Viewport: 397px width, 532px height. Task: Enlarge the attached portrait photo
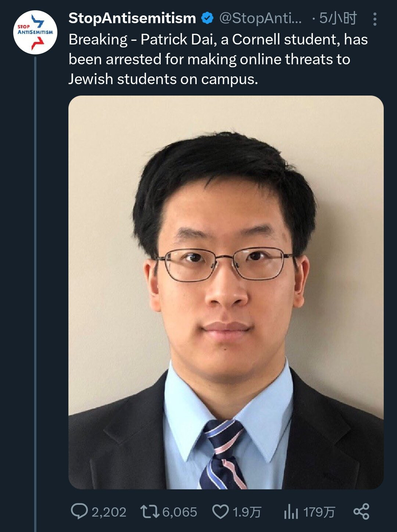click(x=226, y=292)
